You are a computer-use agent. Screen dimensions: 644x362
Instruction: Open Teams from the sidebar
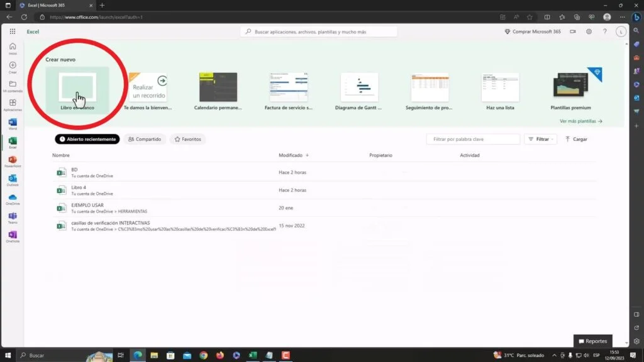point(13,217)
